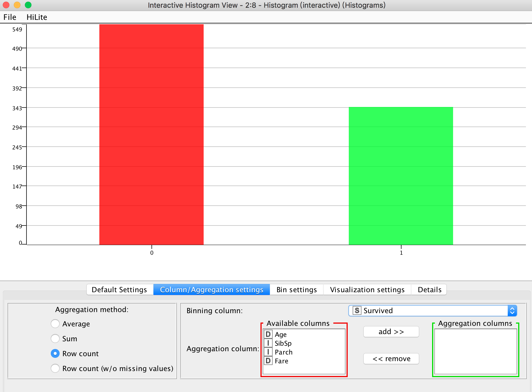The width and height of the screenshot is (532, 392).
Task: Click inside the empty Aggregation columns list
Action: [476, 351]
